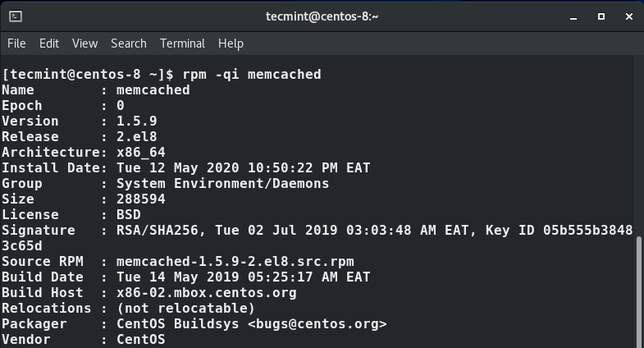Click the window title tecmint@centos-8:~
The height and width of the screenshot is (348, 644).
click(322, 16)
